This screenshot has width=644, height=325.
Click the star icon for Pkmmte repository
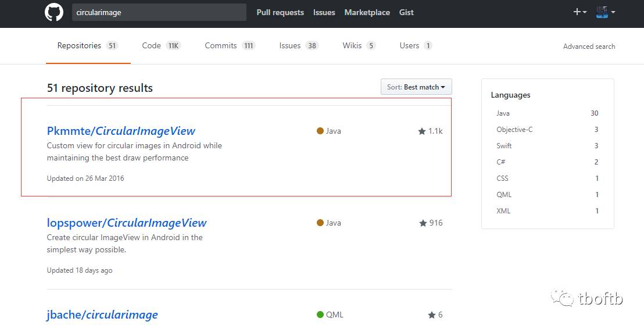(x=422, y=131)
